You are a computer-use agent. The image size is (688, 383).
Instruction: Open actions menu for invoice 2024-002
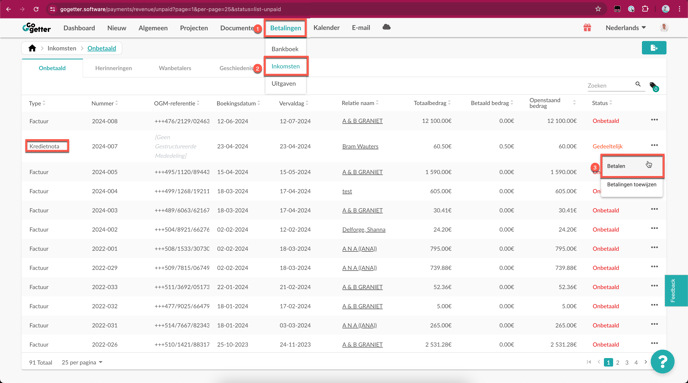[x=654, y=229]
